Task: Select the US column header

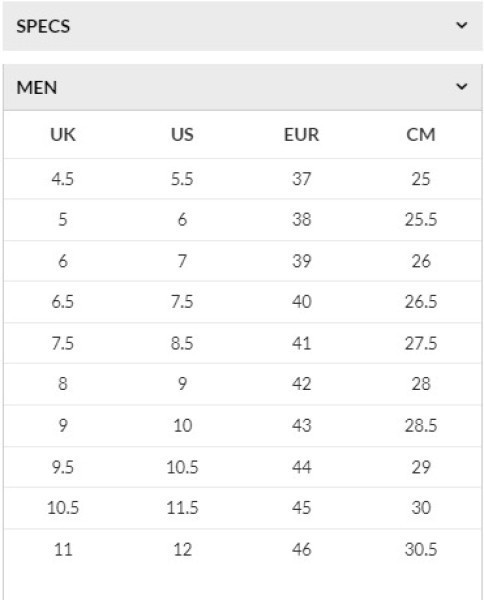Action: point(182,135)
